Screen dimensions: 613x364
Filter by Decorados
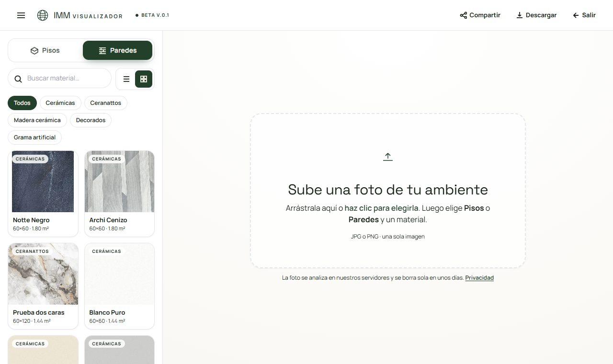click(91, 120)
